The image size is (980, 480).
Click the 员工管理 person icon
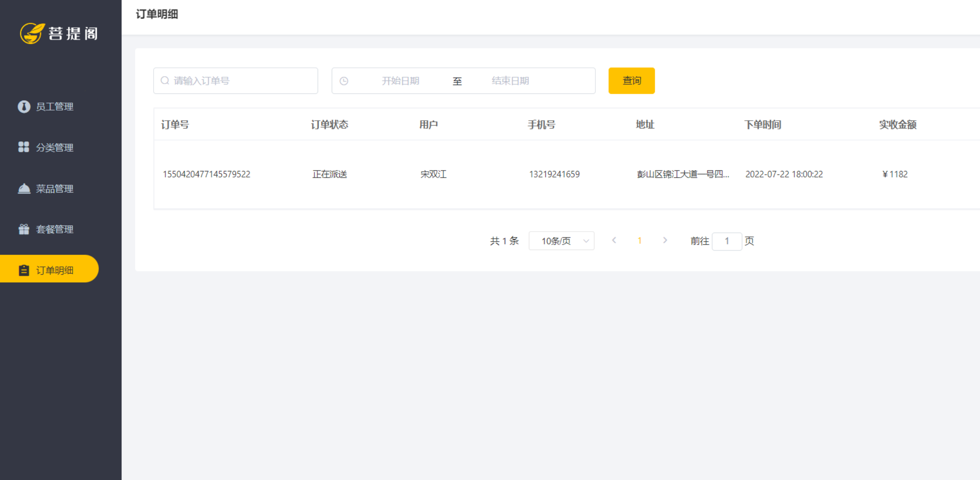[x=24, y=107]
